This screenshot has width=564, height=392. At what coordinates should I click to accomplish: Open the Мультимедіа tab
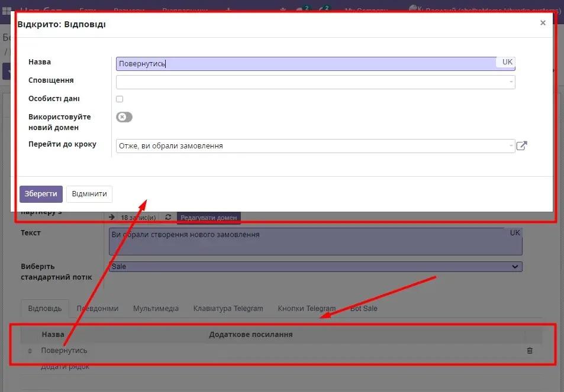click(156, 308)
